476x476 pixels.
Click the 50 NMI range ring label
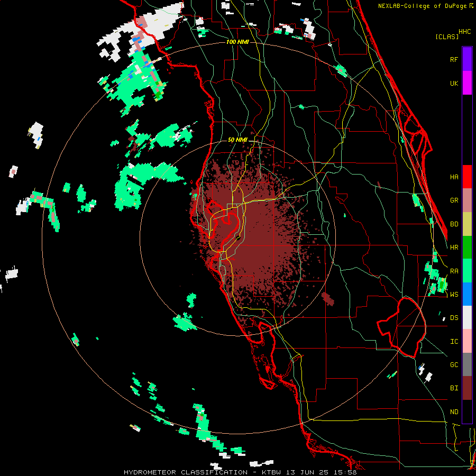pos(237,140)
